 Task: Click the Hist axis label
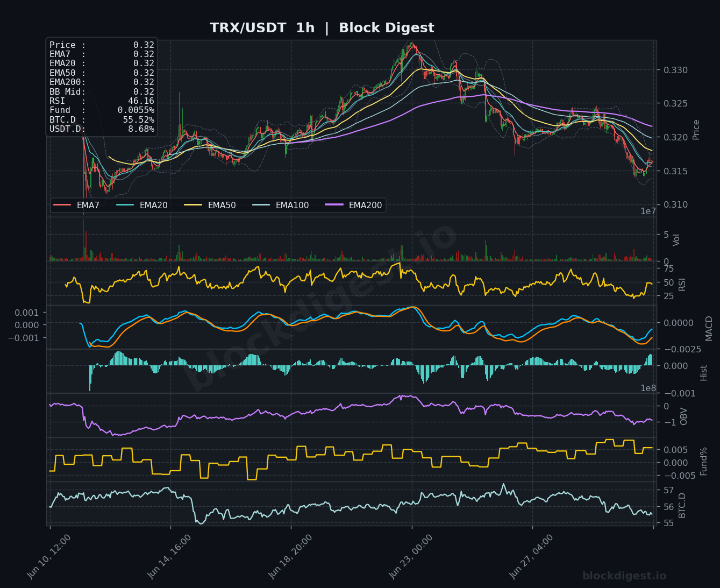pyautogui.click(x=704, y=372)
